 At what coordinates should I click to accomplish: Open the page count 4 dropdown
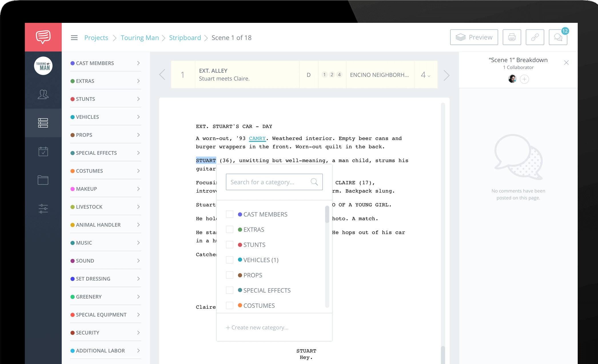pyautogui.click(x=426, y=75)
